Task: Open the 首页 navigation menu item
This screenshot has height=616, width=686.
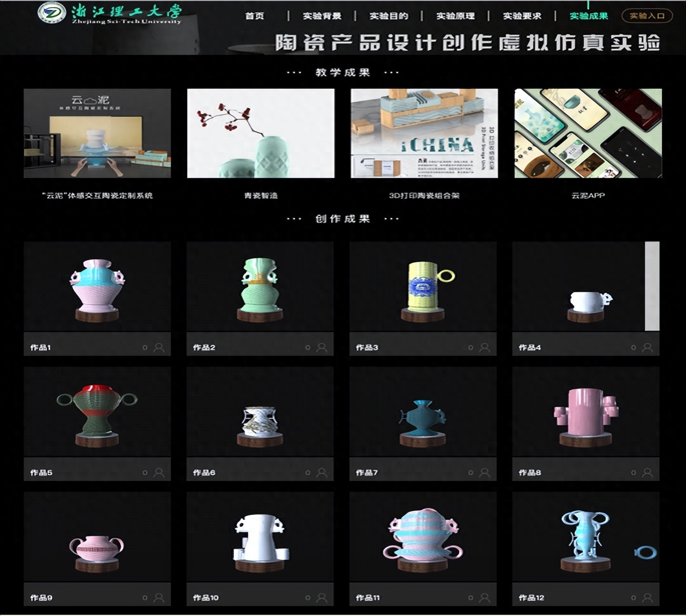Action: pos(255,16)
